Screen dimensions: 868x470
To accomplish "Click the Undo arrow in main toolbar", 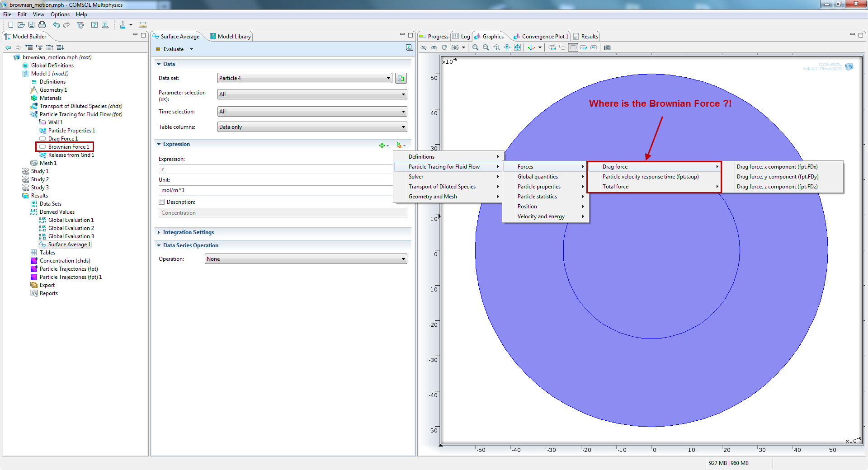I will [56, 25].
